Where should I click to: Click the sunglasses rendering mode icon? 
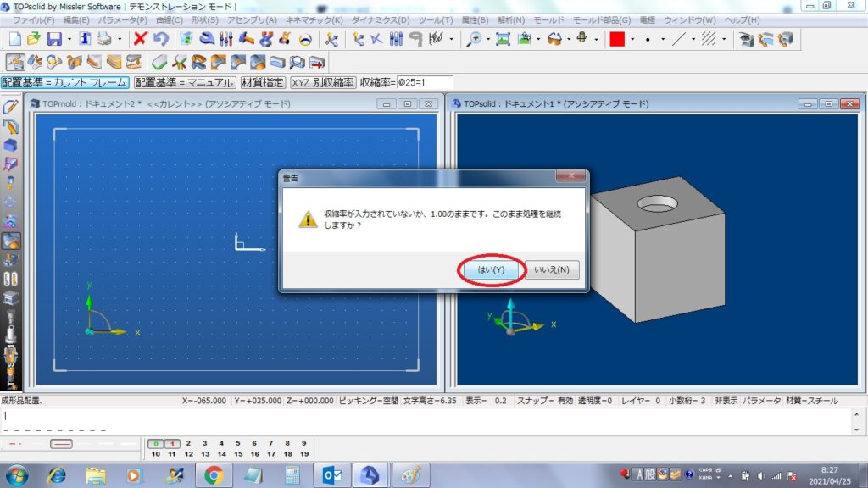[554, 39]
